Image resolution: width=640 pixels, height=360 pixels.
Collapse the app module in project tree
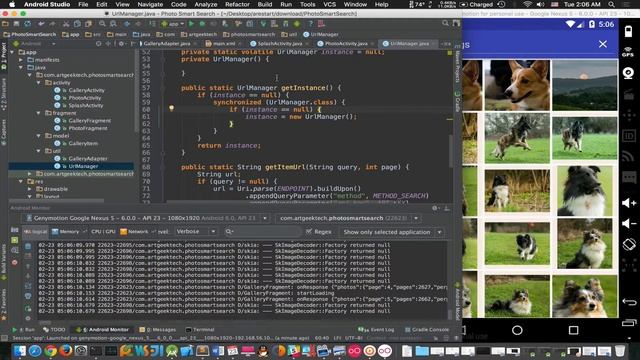12,52
